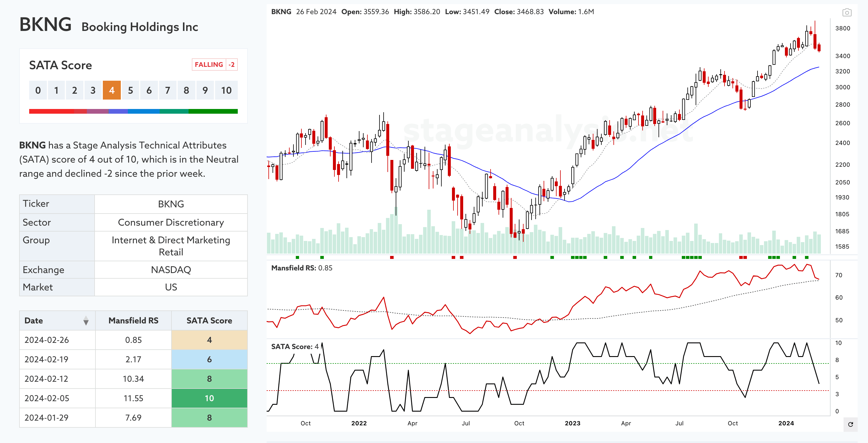Click the Close: 3468.83 chart value
This screenshot has width=868, height=443.
(x=519, y=12)
